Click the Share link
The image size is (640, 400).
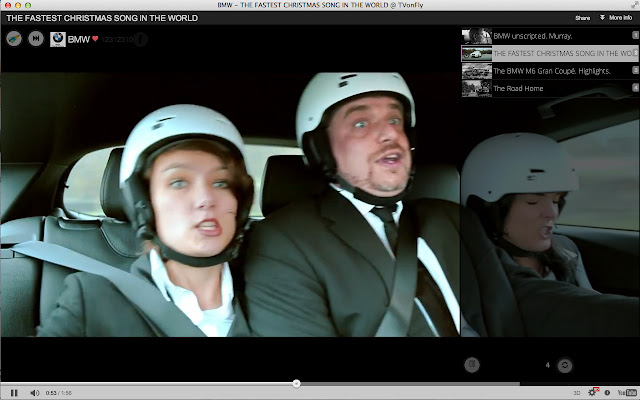click(582, 18)
